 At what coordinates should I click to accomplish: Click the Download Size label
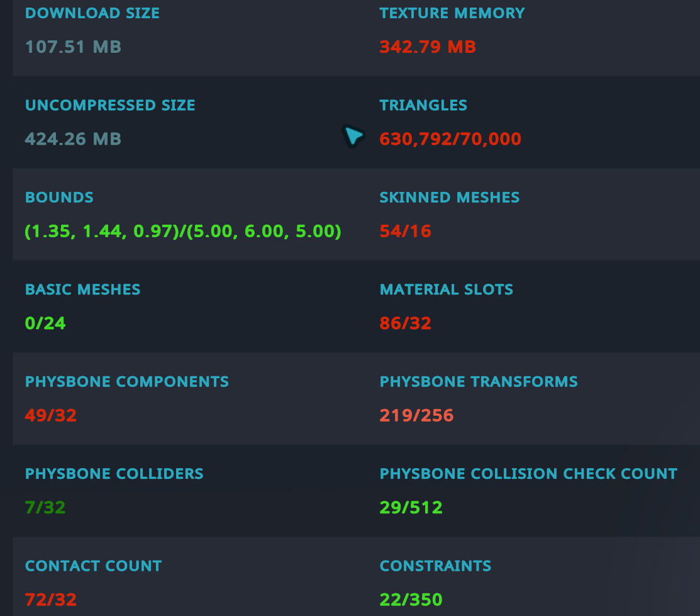pyautogui.click(x=92, y=13)
